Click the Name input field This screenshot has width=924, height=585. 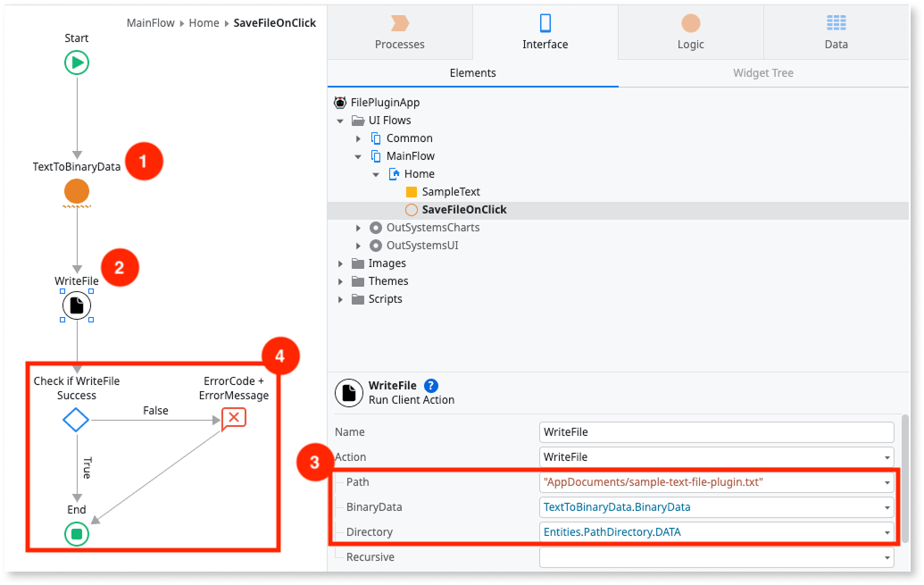(716, 432)
